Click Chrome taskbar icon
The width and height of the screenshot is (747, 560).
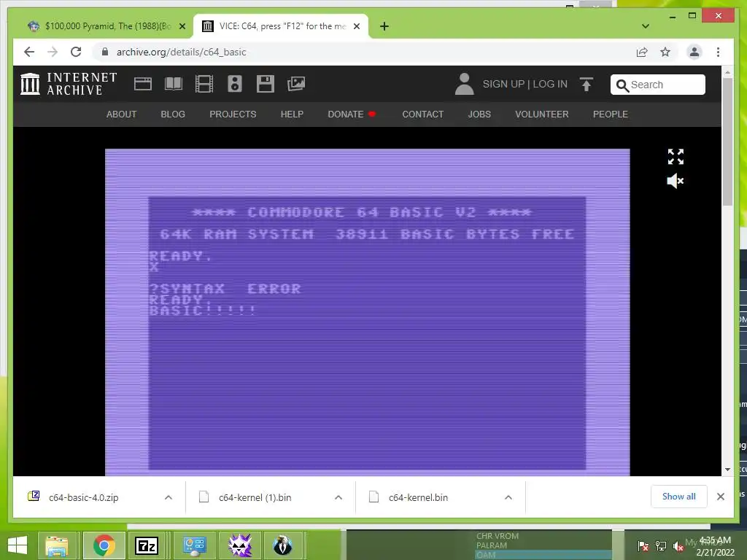pos(104,545)
